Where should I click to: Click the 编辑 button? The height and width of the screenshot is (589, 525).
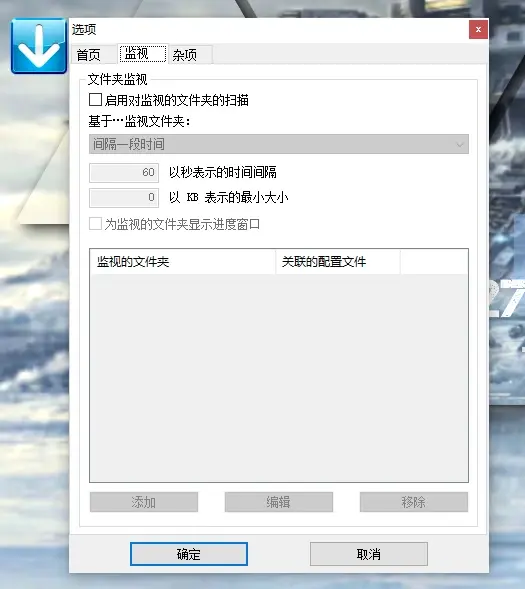click(279, 502)
